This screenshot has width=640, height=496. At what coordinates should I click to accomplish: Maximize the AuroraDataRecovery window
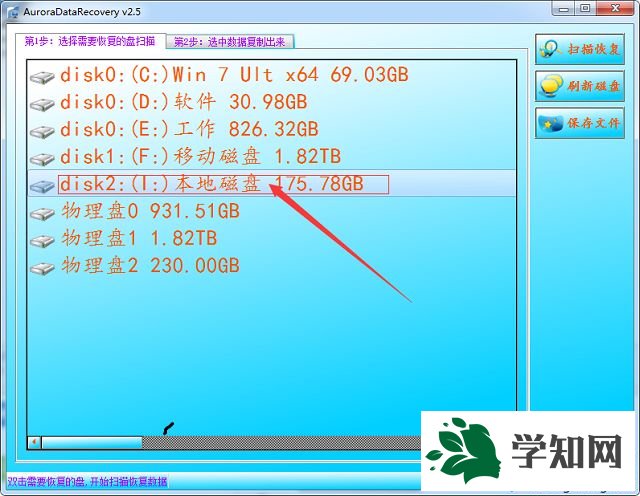point(585,9)
